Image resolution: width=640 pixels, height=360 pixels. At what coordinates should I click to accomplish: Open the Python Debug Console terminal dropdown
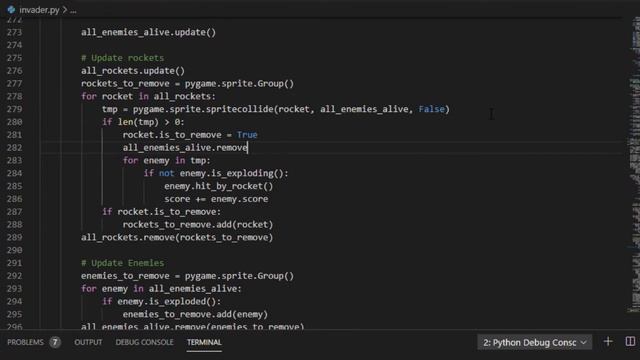534,342
